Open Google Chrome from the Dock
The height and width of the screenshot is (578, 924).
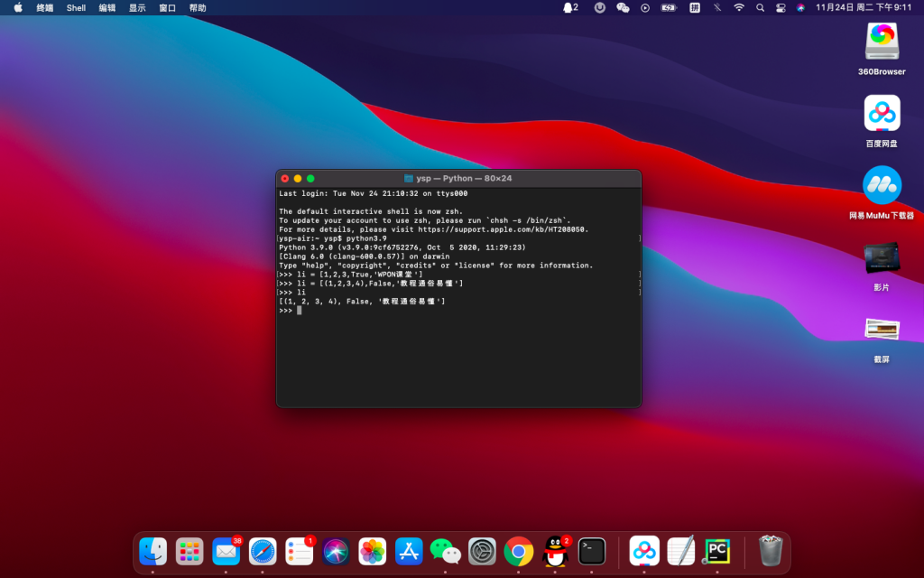(519, 552)
